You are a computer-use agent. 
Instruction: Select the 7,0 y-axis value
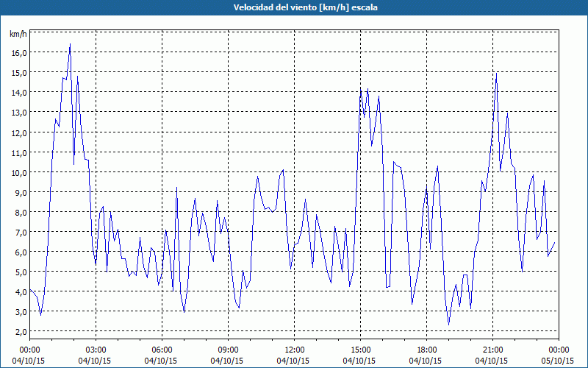pos(21,232)
